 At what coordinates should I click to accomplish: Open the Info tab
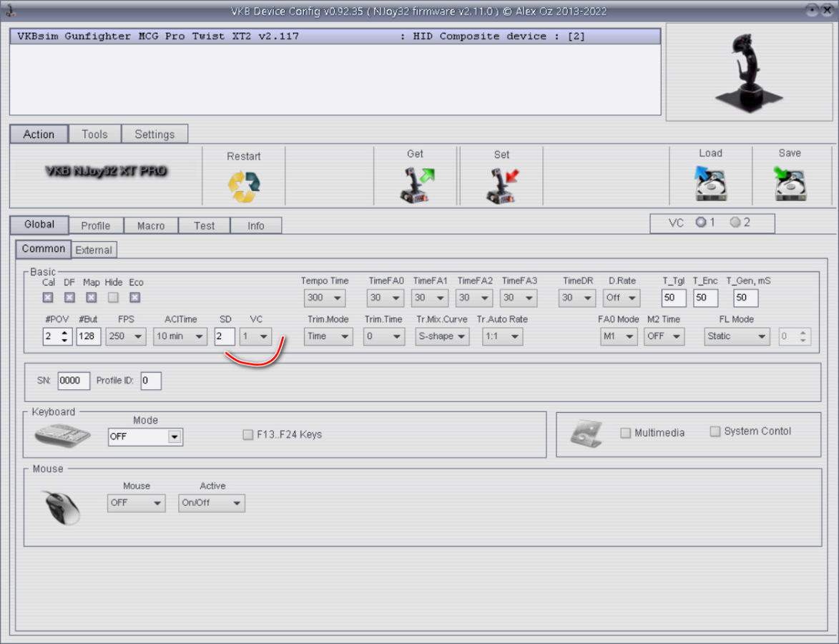[x=256, y=226]
